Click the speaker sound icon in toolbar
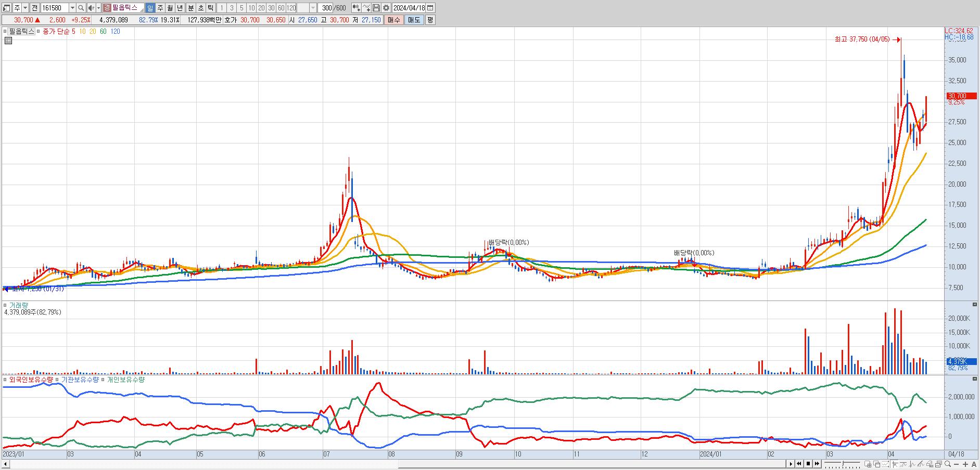Image resolution: width=980 pixels, height=470 pixels. (x=91, y=8)
